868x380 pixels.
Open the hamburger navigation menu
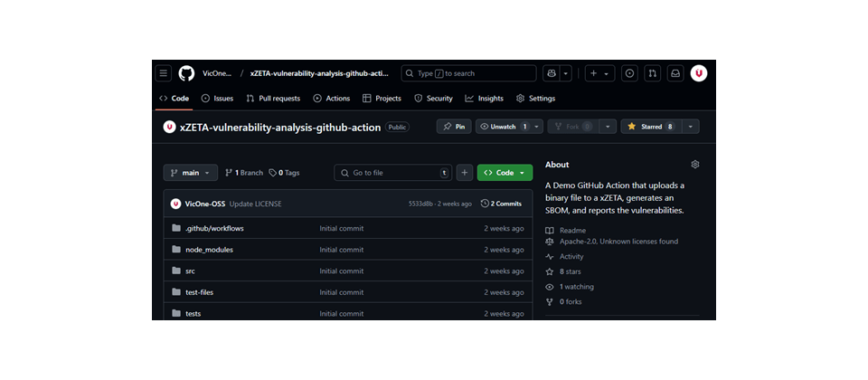point(164,73)
